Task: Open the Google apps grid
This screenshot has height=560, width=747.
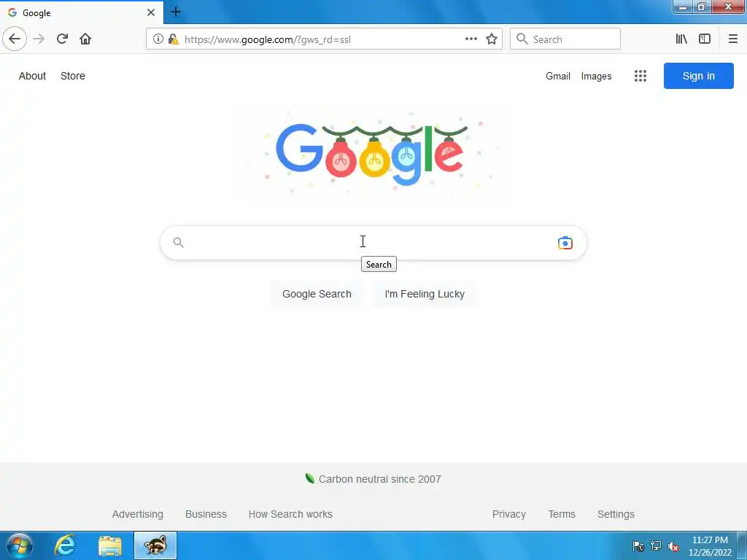Action: tap(640, 76)
